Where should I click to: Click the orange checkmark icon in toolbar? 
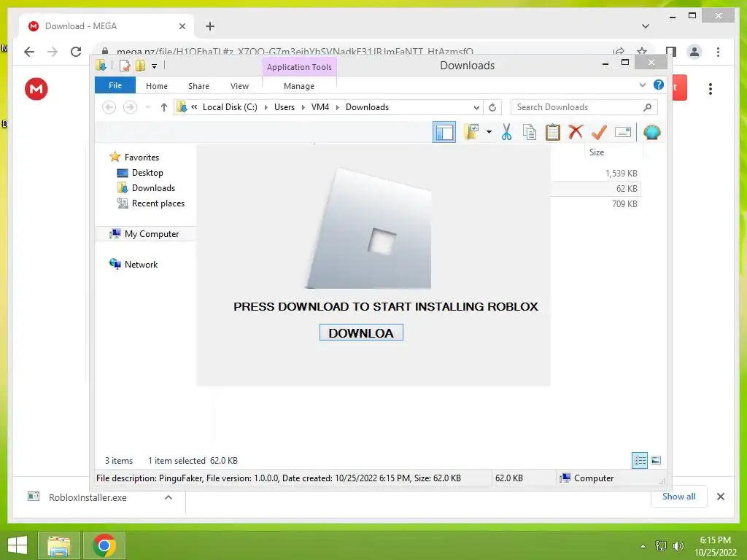click(x=599, y=132)
